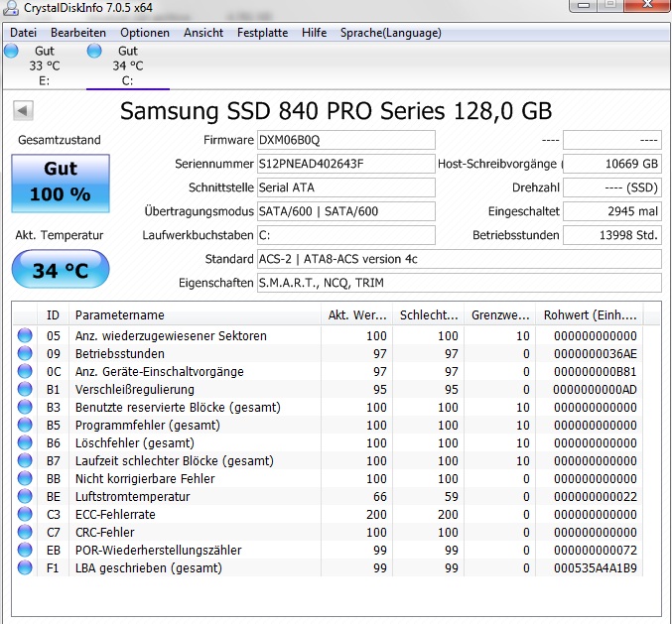Click the Eigenschaften S.M.A.R.T. field

click(460, 283)
